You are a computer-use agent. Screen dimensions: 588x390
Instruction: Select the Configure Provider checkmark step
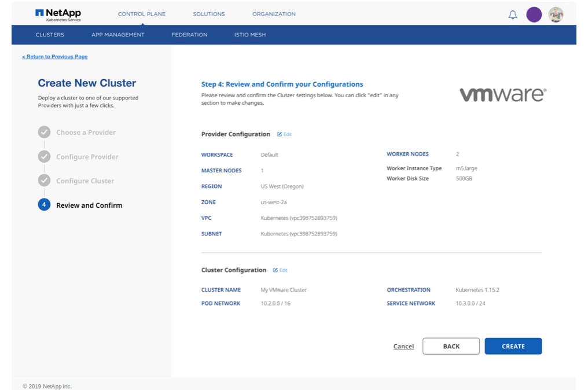(x=45, y=157)
